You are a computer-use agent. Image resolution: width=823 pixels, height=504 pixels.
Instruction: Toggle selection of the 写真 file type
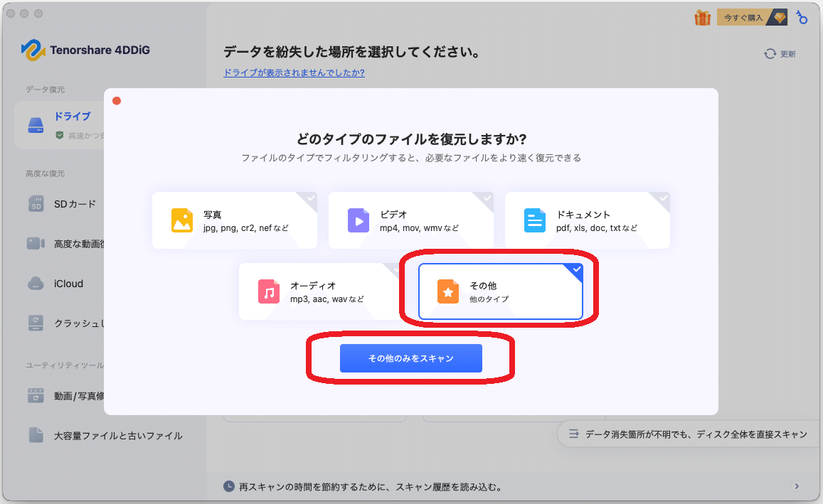(235, 220)
